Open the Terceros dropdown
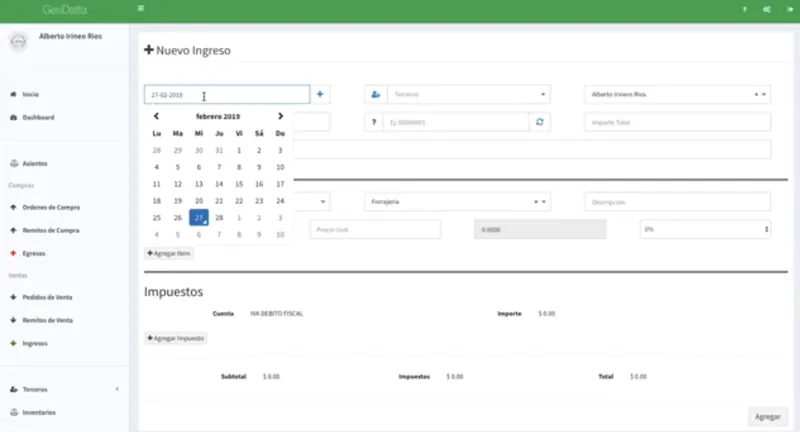This screenshot has width=800, height=432. [x=468, y=94]
